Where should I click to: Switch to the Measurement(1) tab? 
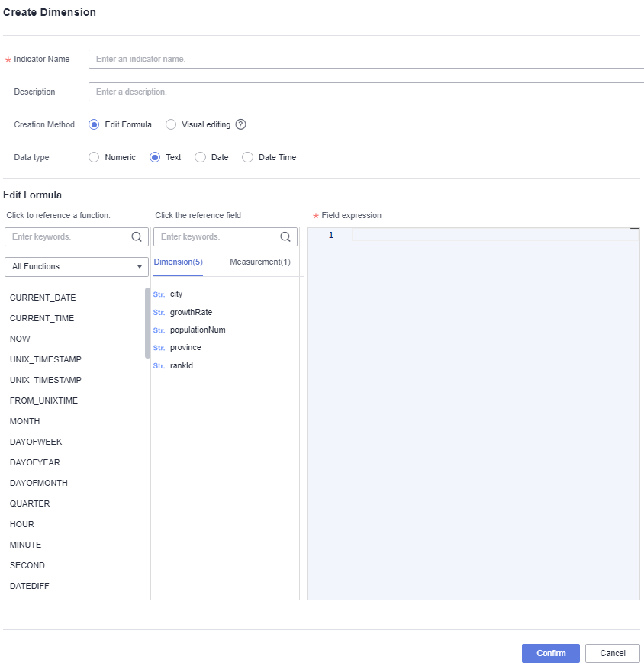point(259,262)
